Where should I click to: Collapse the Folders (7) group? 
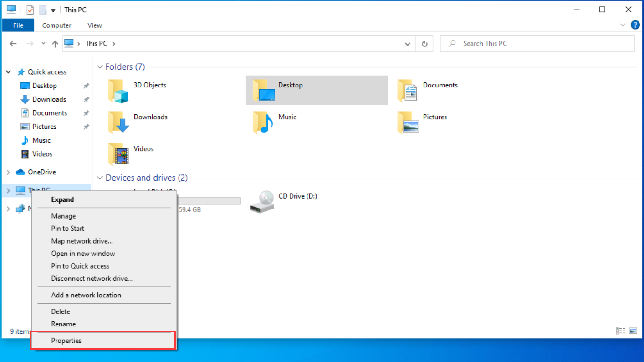(100, 67)
